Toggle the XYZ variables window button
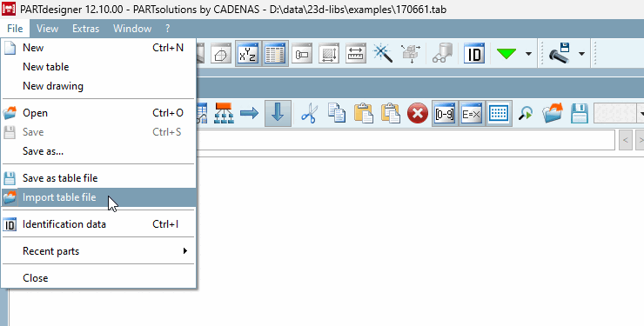The height and width of the screenshot is (326, 644). [x=248, y=53]
